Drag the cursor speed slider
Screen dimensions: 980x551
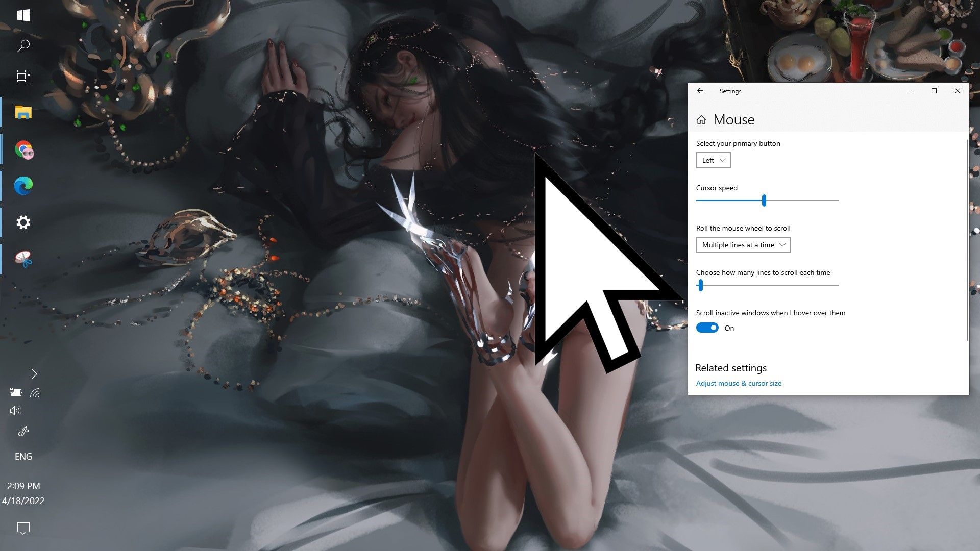(x=764, y=201)
